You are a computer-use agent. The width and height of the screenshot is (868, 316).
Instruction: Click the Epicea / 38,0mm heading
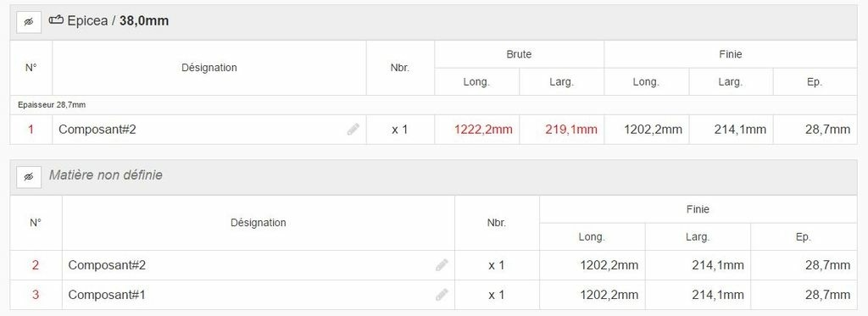117,21
